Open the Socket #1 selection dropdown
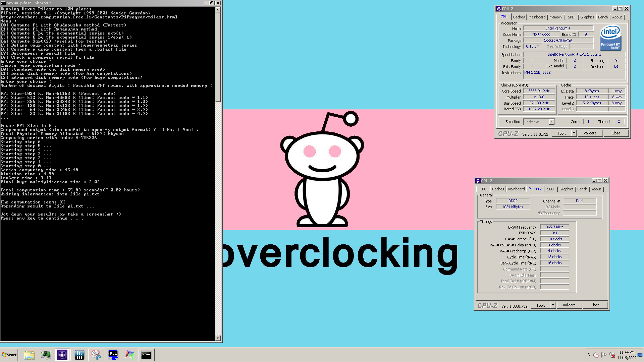The height and width of the screenshot is (362, 644). [539, 122]
